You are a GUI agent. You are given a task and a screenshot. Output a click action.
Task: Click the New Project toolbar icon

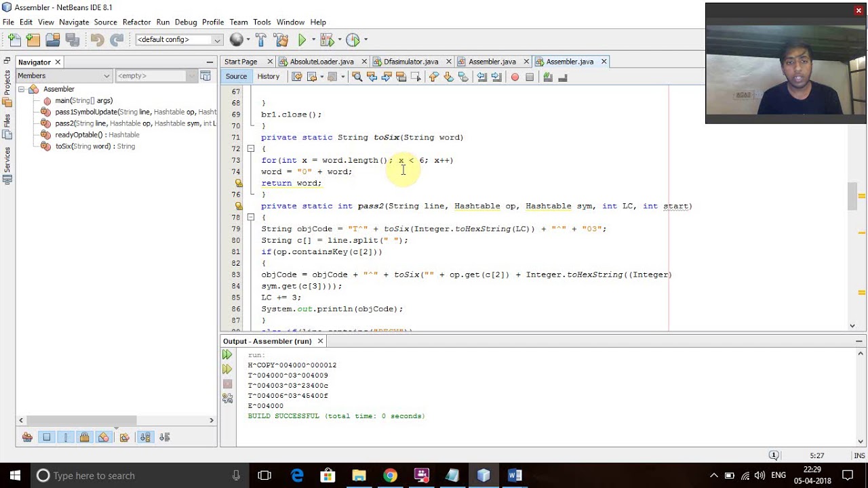[33, 40]
